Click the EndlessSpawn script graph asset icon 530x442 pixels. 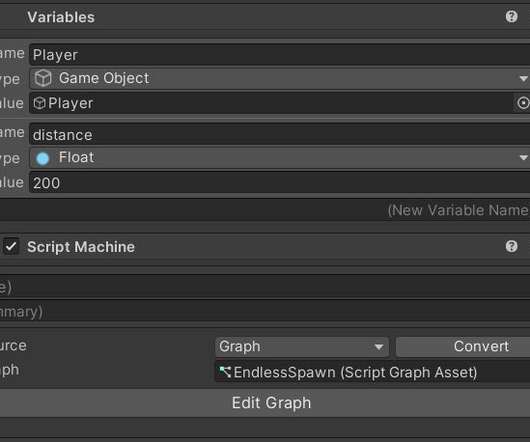[225, 372]
